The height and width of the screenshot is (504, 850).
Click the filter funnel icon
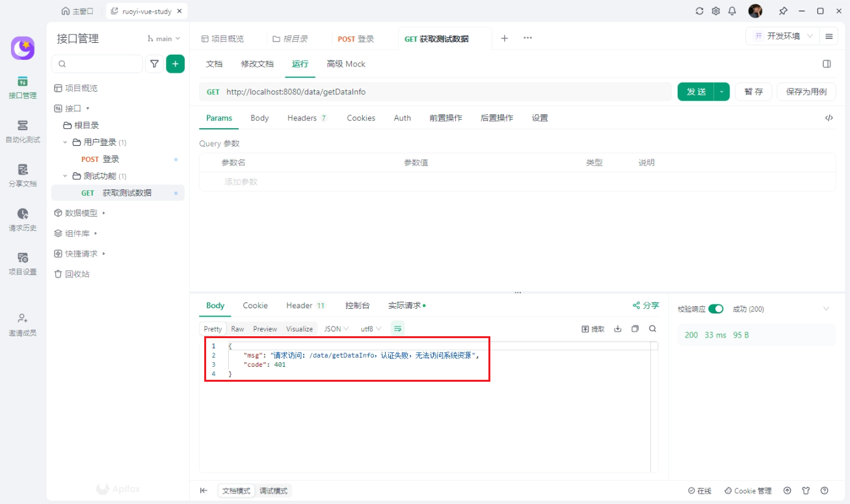(x=154, y=64)
